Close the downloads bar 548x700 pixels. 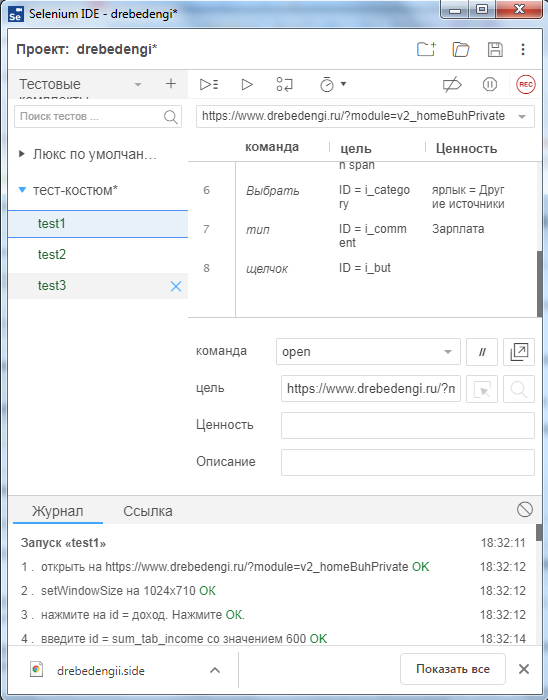coord(524,669)
